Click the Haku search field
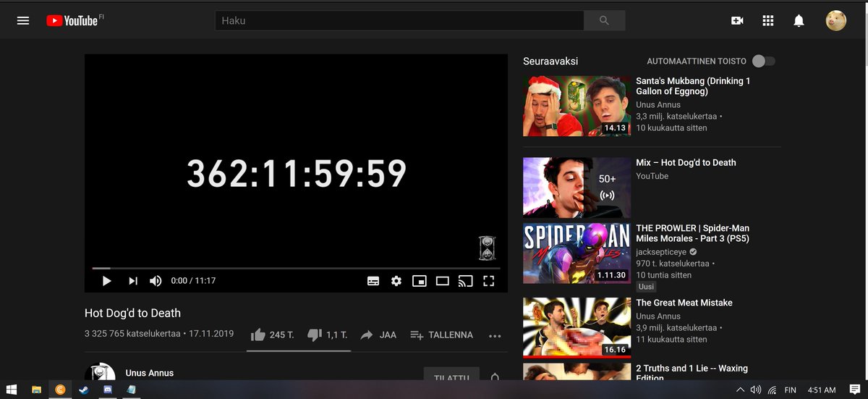Screen dimensions: 868x399 [x=399, y=21]
